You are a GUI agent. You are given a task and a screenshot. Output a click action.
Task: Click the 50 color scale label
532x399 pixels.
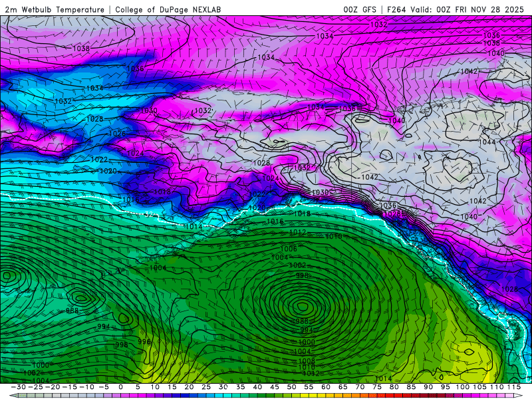291,387
